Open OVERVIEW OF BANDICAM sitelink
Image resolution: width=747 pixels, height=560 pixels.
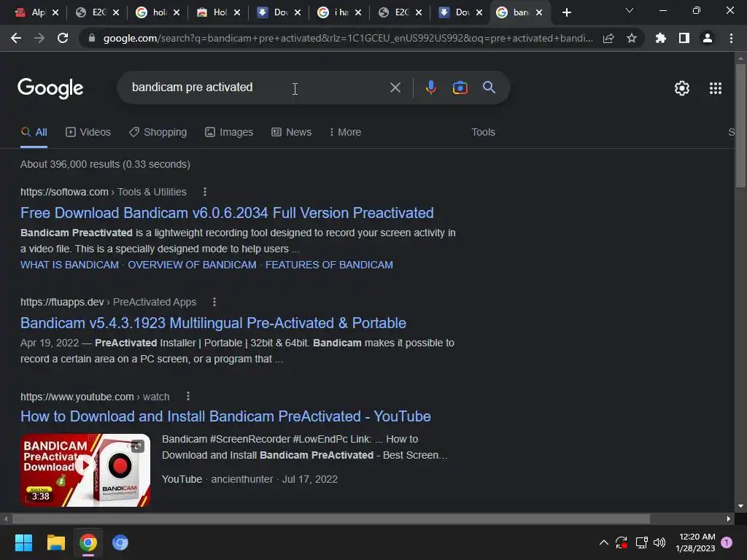point(192,265)
